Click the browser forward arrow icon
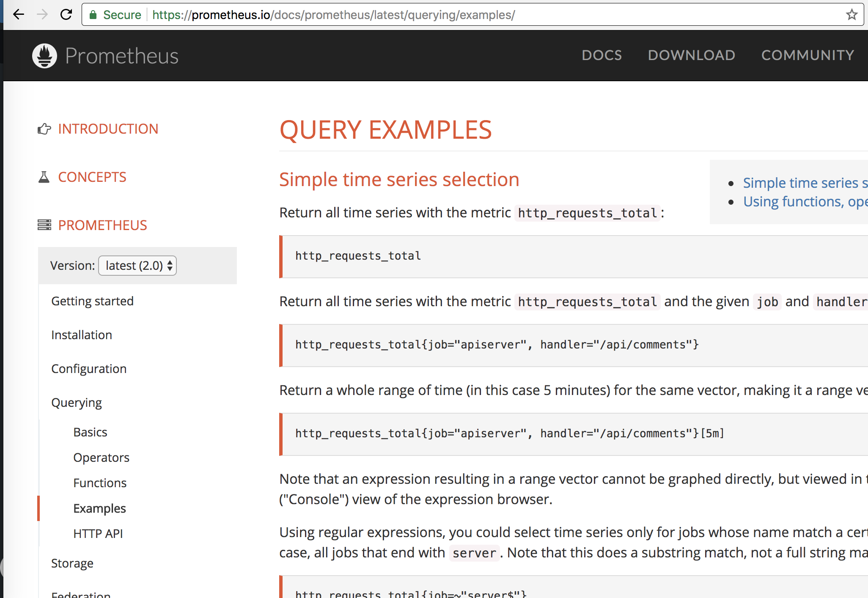This screenshot has height=598, width=868. coord(42,14)
